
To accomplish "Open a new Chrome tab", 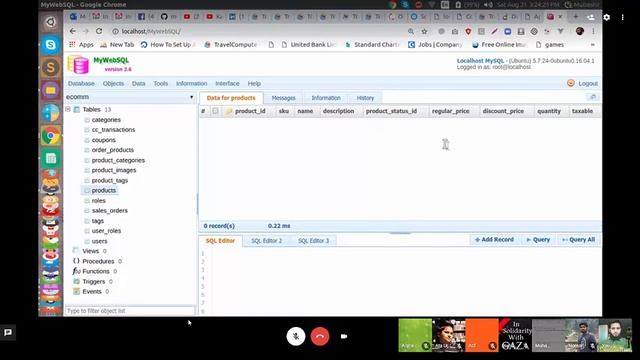I will [x=576, y=17].
